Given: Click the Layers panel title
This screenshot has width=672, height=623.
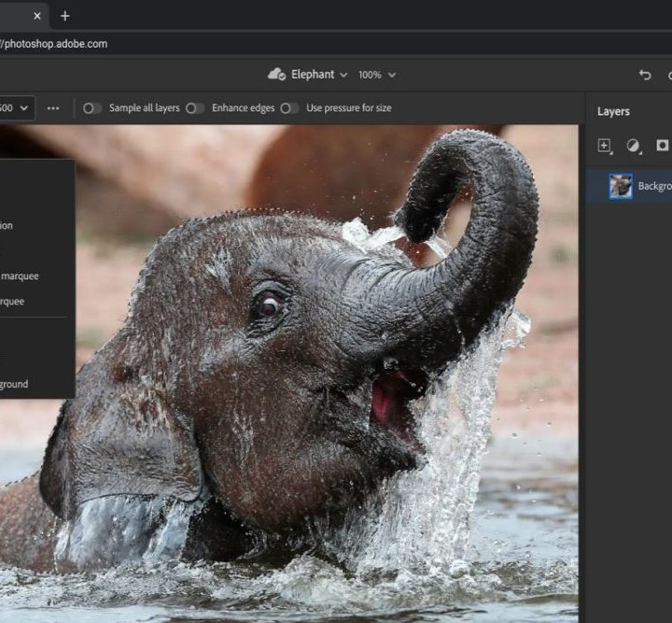Looking at the screenshot, I should click(613, 111).
